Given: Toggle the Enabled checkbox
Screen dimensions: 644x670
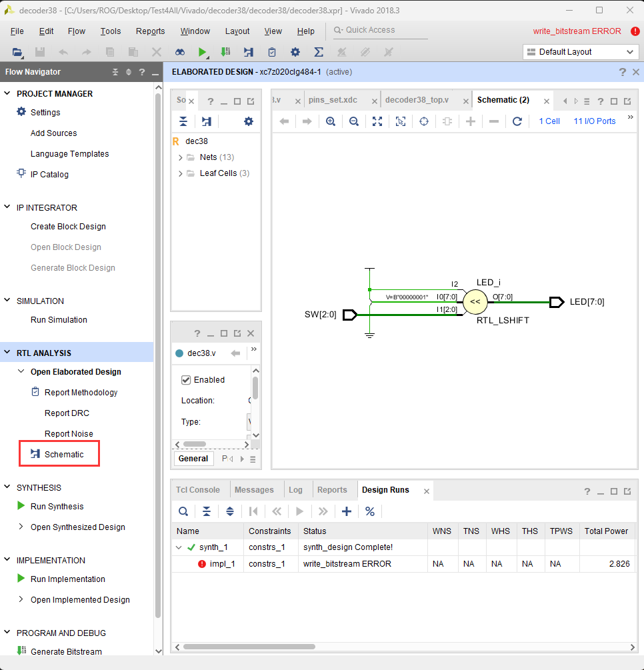Looking at the screenshot, I should click(186, 380).
